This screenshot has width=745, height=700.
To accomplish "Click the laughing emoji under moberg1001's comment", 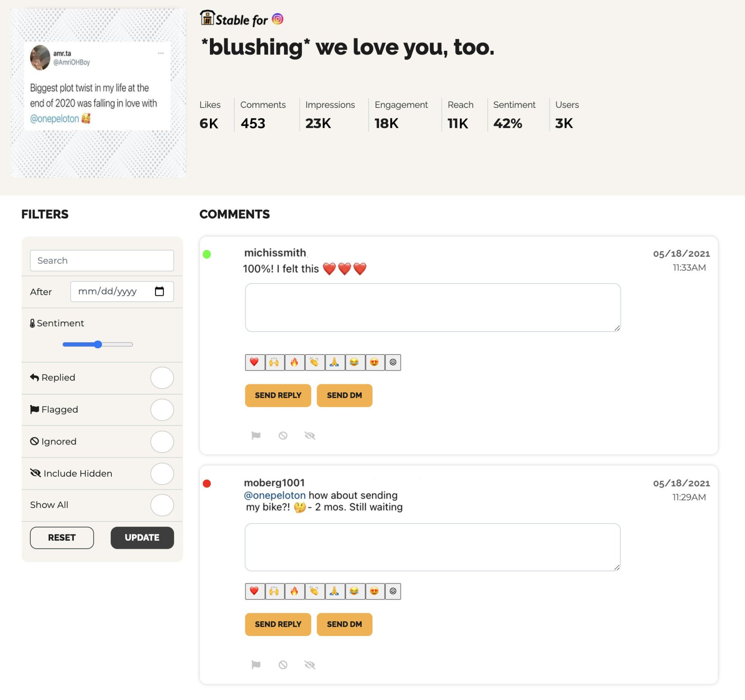I will [x=355, y=591].
